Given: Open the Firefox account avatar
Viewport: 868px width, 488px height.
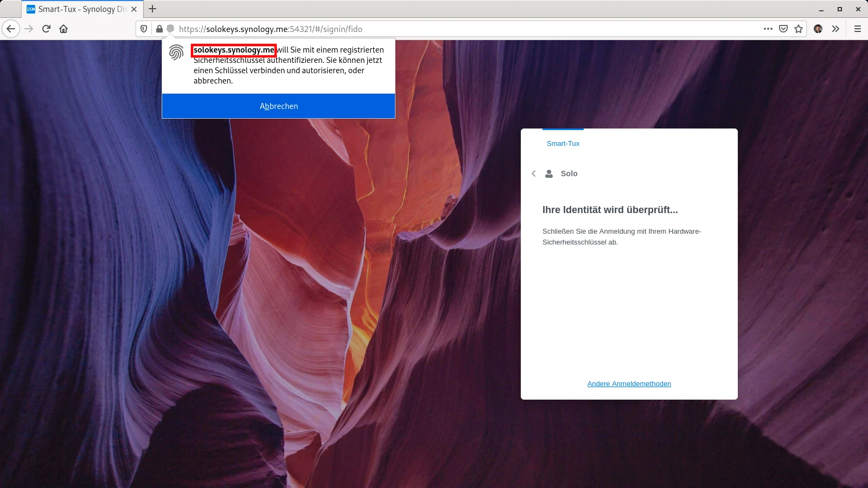Looking at the screenshot, I should [x=818, y=29].
